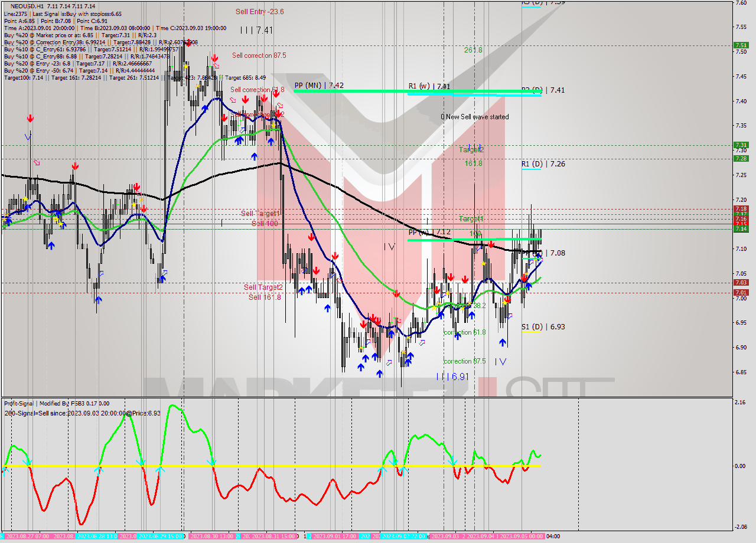Click the 2023.09.02 22:00 date label
Screen dimensions: 756x543
click(404, 537)
